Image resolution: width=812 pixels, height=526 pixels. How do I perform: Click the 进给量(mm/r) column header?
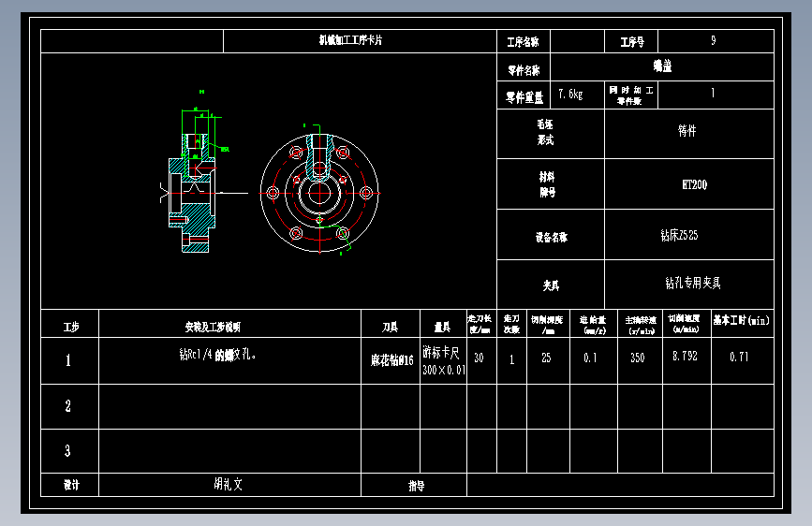[594, 324]
